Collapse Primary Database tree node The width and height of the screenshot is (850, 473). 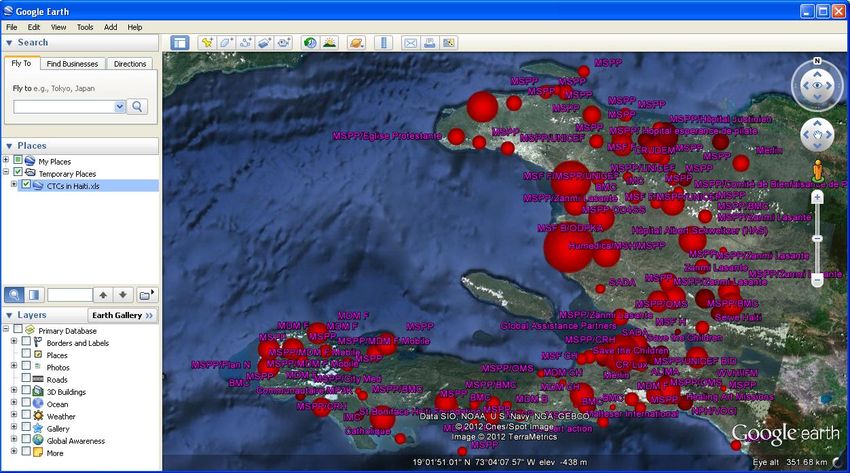[x=6, y=329]
